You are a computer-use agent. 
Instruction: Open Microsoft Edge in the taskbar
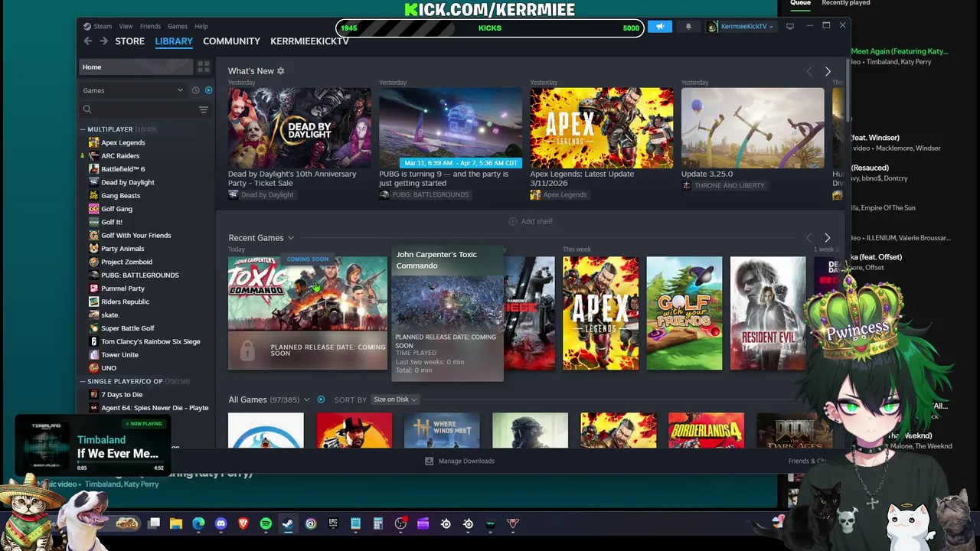point(198,523)
